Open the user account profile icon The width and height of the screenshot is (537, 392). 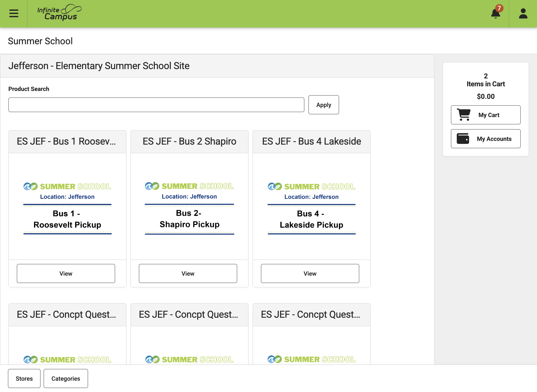523,14
